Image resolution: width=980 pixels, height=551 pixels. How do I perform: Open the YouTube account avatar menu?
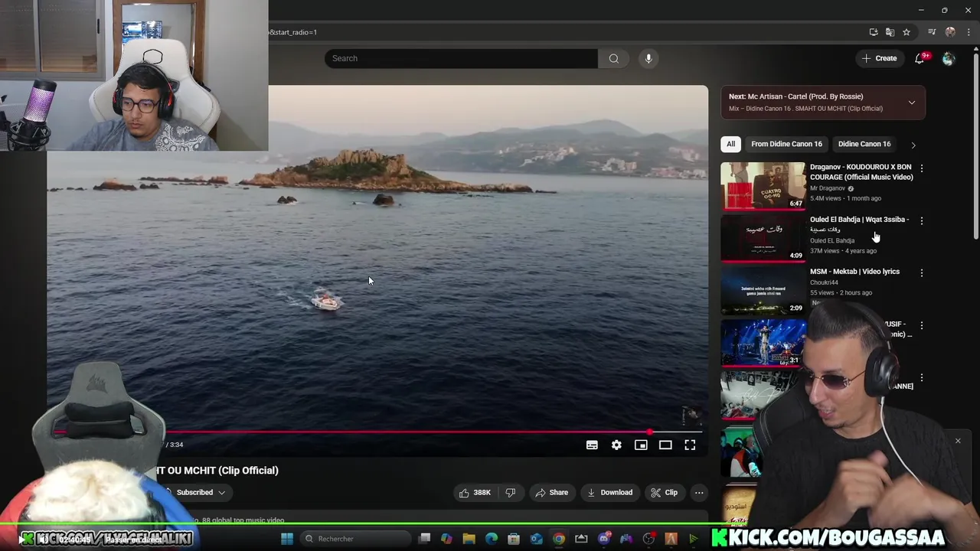949,58
